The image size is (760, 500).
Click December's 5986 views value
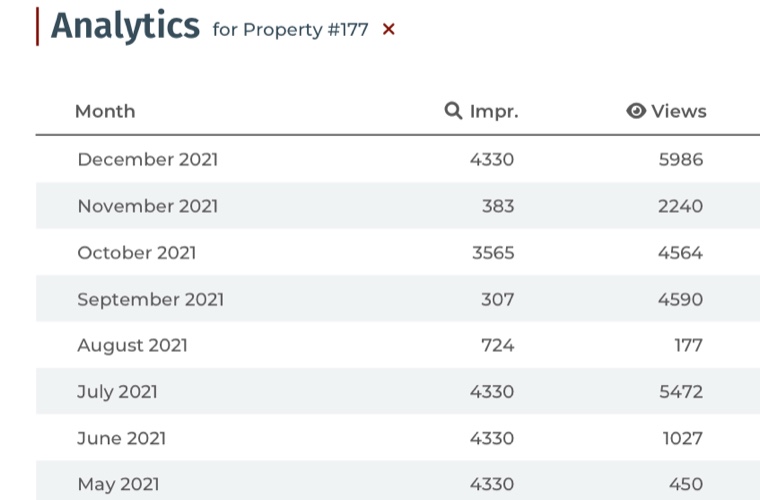click(680, 159)
